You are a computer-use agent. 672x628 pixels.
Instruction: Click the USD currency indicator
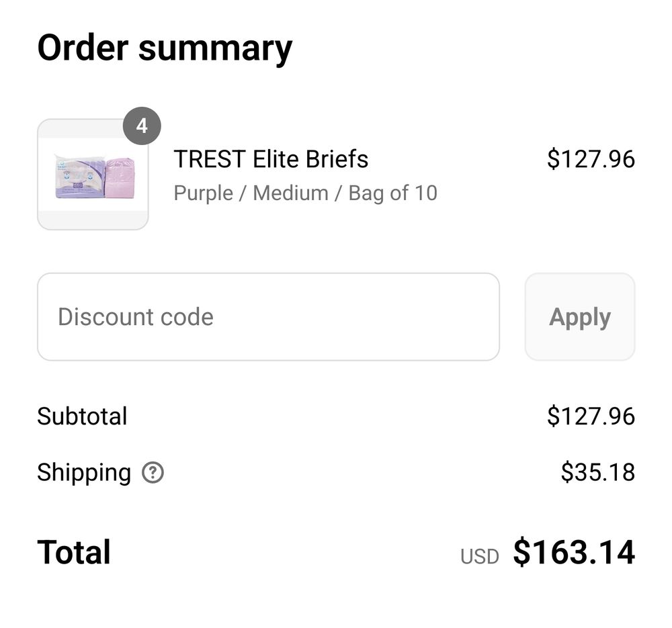[479, 556]
